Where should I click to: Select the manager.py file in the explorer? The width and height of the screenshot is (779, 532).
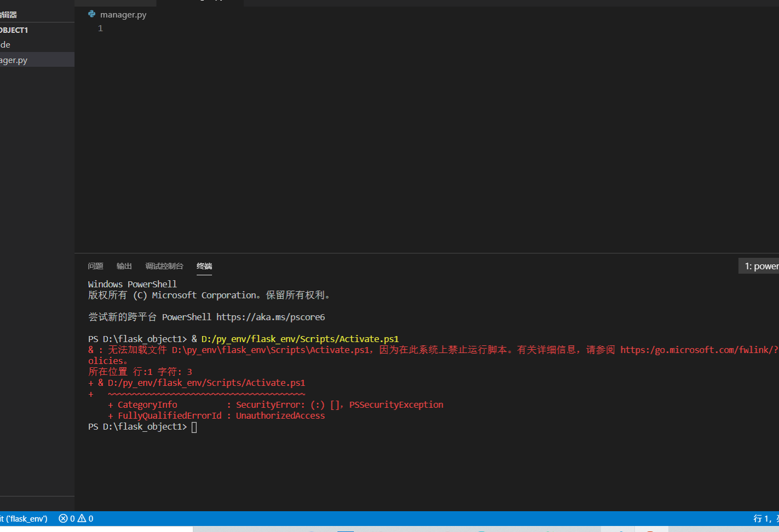pos(37,60)
